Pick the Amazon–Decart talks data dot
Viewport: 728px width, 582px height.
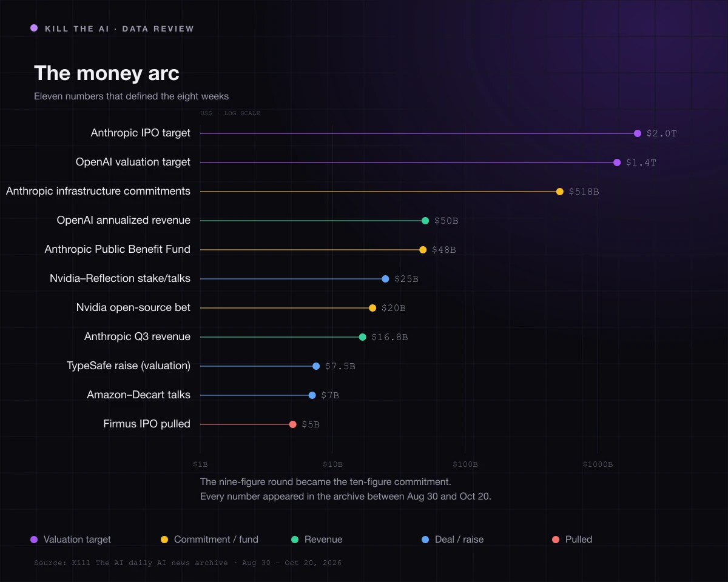312,395
